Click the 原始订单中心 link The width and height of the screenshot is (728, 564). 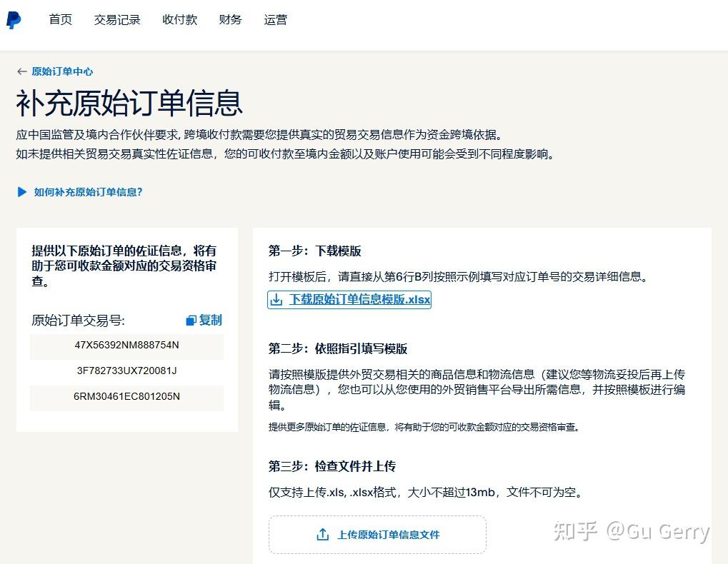(x=61, y=71)
